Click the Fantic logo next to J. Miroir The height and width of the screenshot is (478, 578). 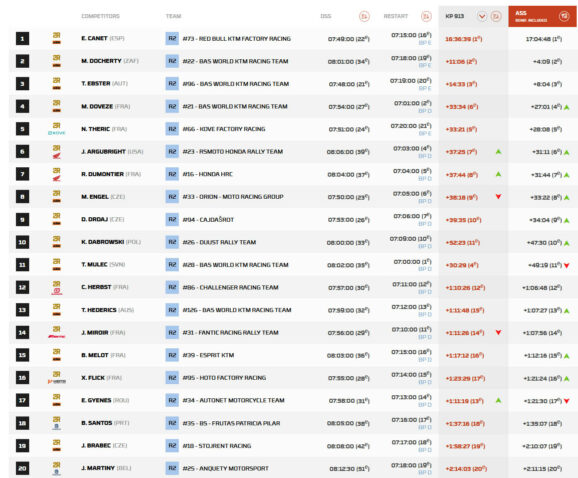coord(56,336)
